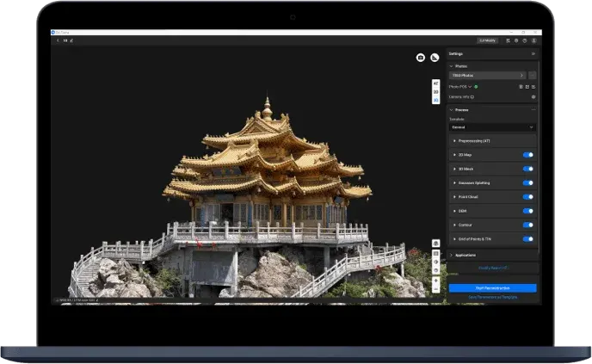Expand the Point Cloud options
Viewport: 592px width, 364px height.
(454, 197)
